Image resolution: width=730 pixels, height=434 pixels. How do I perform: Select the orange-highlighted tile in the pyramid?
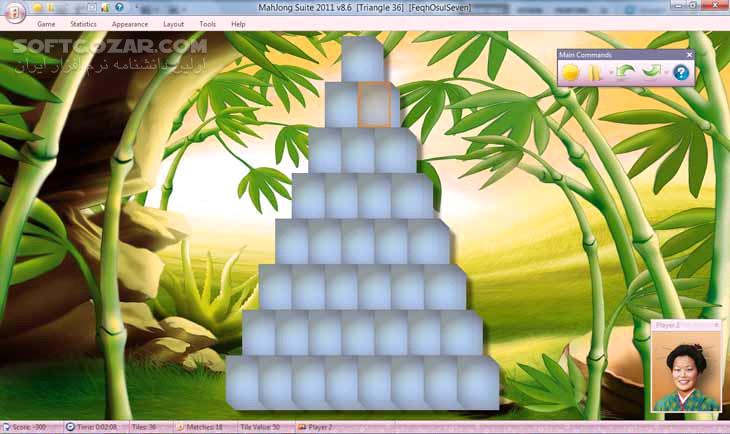[x=374, y=104]
